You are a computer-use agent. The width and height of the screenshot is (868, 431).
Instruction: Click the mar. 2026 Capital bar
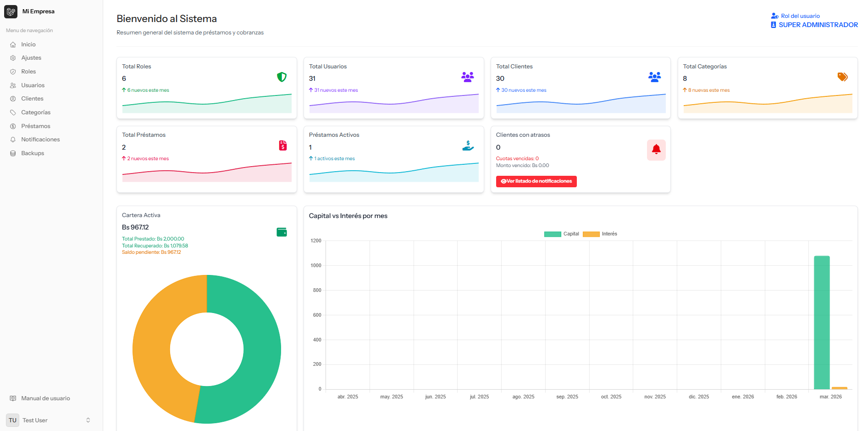(821, 321)
